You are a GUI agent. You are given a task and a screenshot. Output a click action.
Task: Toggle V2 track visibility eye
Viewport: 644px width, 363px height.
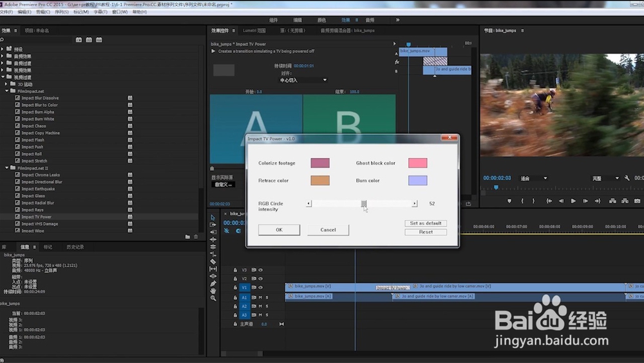pyautogui.click(x=260, y=279)
